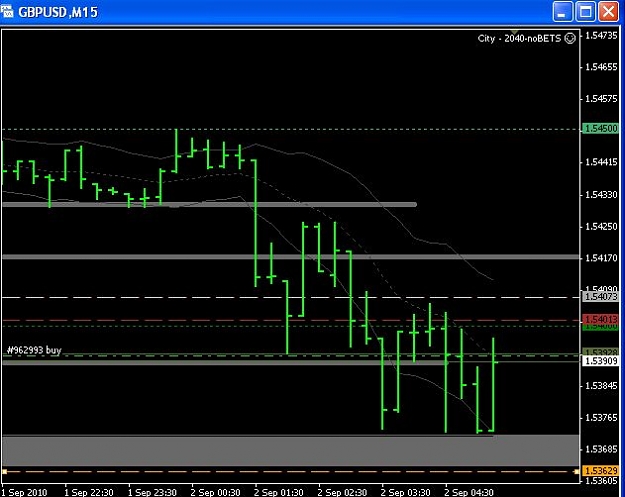Click the green 1.54500 price level tag
The height and width of the screenshot is (497, 625).
click(600, 129)
